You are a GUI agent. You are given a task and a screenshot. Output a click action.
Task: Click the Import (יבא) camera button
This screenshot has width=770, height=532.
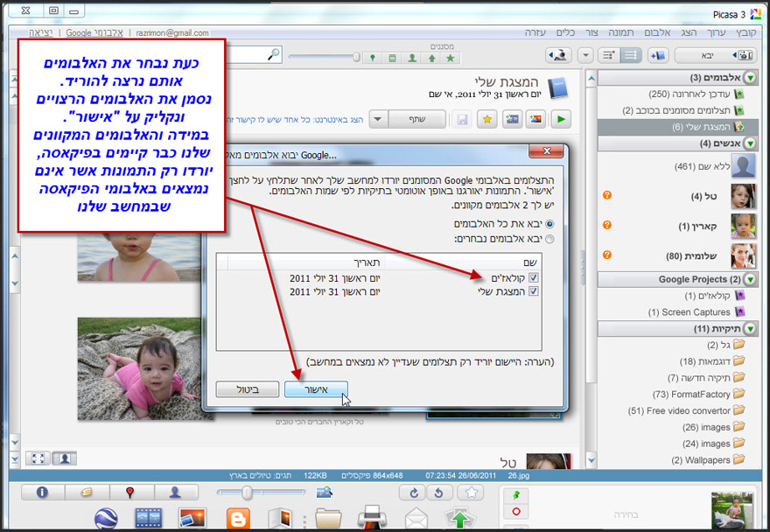tap(716, 55)
